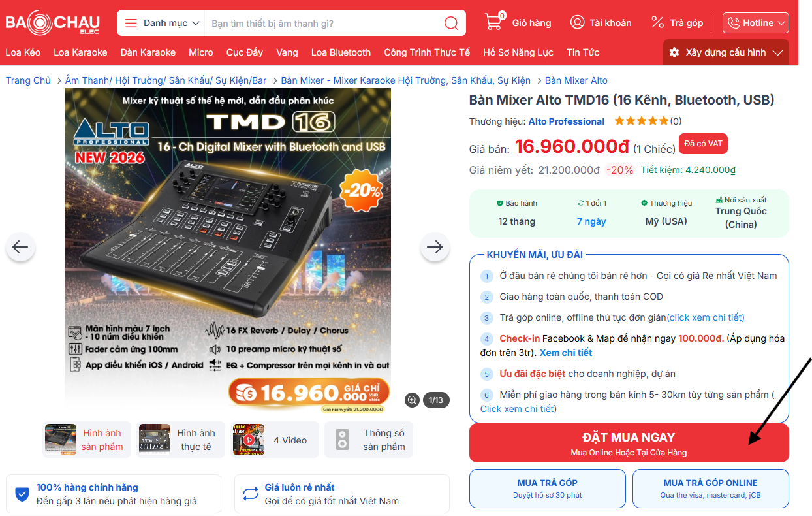Open the shopping cart icon
812x516 pixels.
click(494, 22)
